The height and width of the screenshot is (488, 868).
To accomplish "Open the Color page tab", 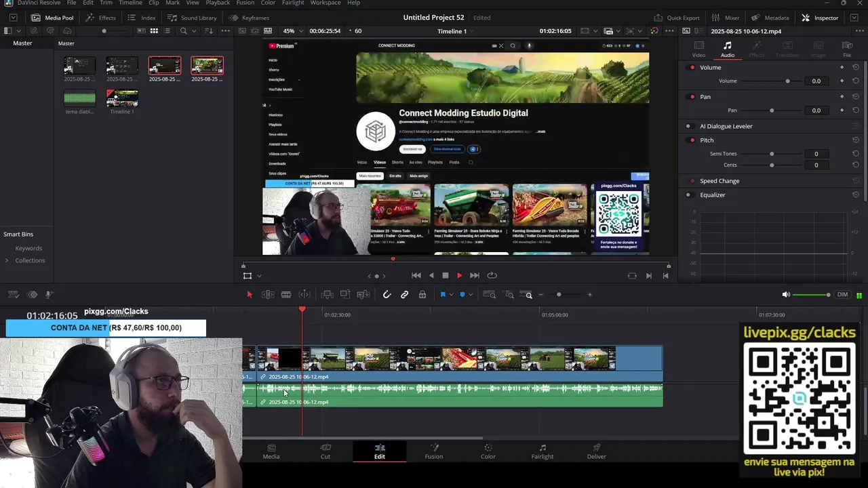I will point(488,451).
